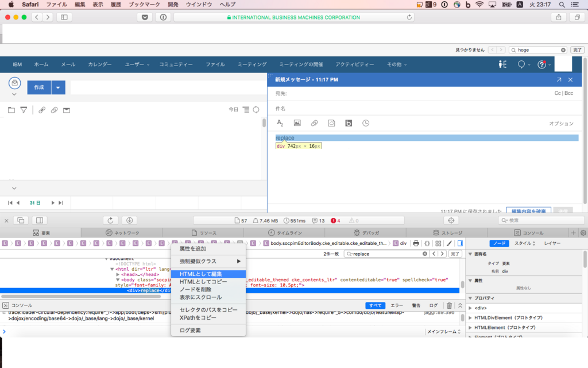The height and width of the screenshot is (368, 588).
Task: Pop out the new message window arrow
Action: click(559, 79)
